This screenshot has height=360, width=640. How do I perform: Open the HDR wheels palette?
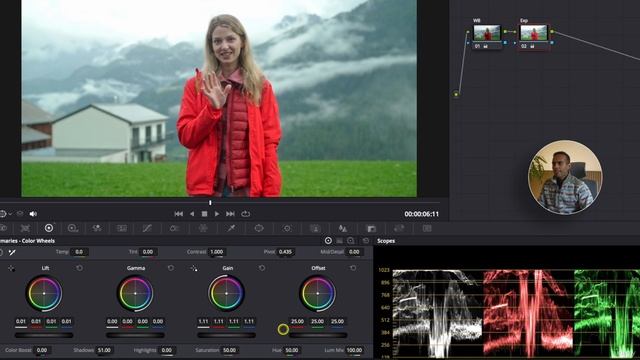(73, 228)
